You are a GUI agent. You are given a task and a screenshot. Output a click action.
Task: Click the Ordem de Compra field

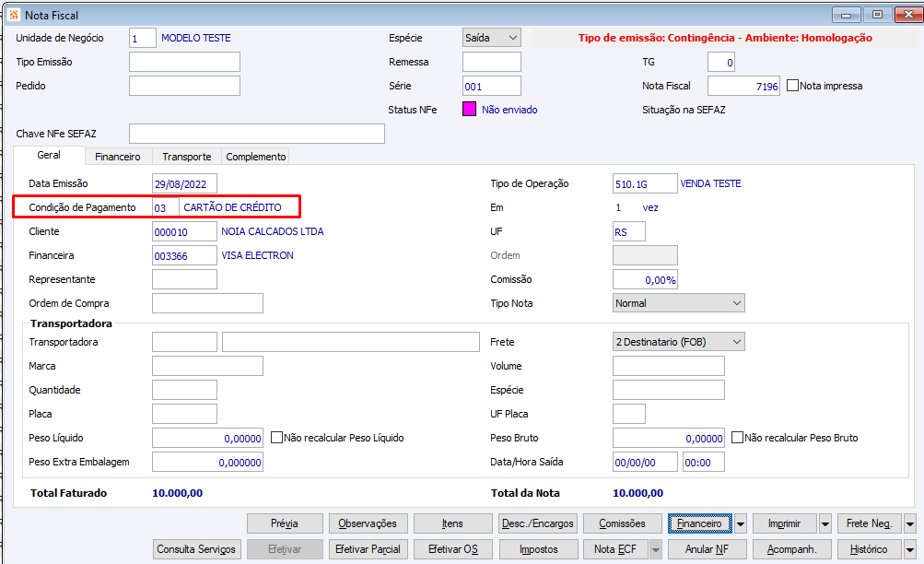tap(207, 303)
